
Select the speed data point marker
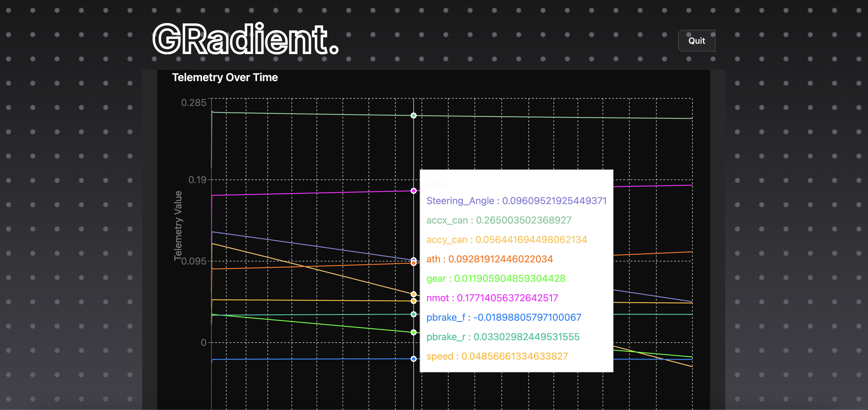tap(413, 301)
